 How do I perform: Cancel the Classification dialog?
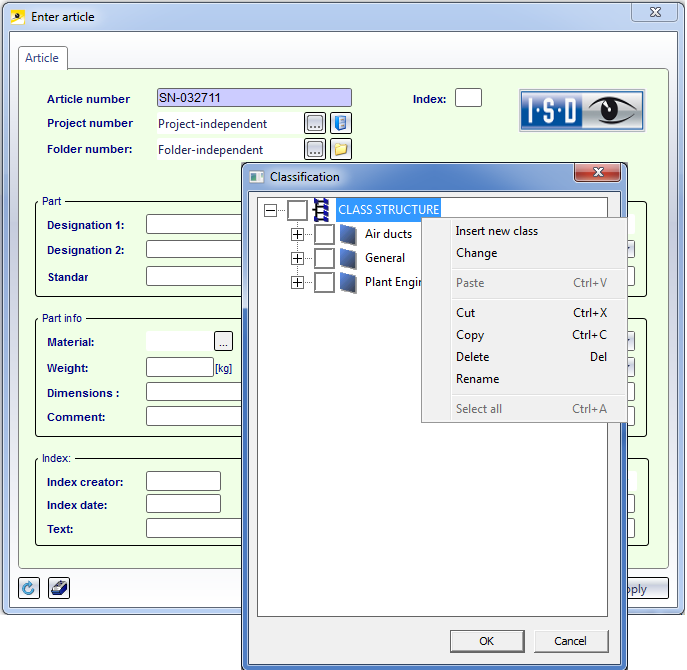coord(570,641)
